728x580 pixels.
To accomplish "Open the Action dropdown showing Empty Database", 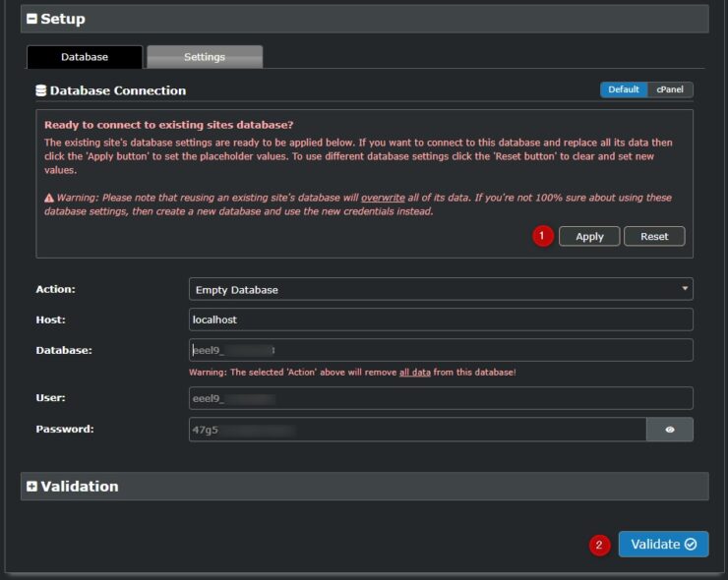I will 441,289.
